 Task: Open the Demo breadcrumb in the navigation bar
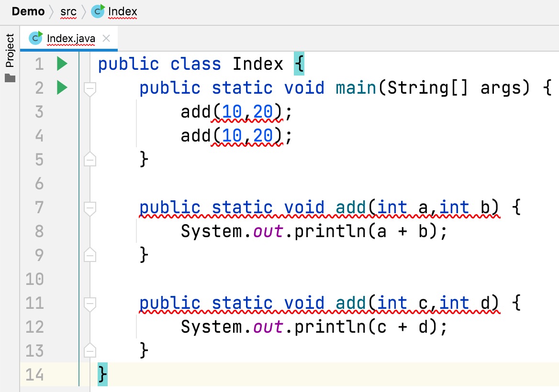click(x=28, y=11)
